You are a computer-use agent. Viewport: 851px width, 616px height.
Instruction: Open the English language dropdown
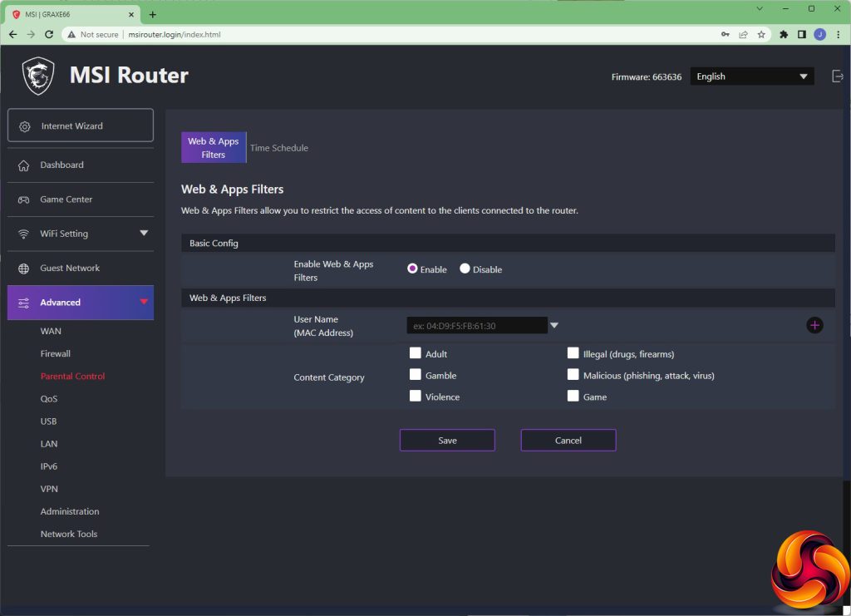coord(751,76)
